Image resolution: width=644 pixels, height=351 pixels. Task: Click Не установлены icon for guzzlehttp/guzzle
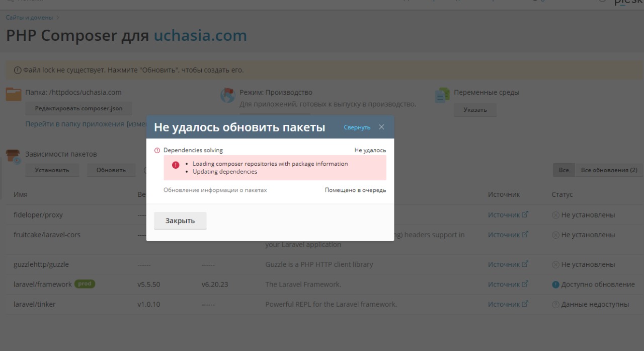pyautogui.click(x=555, y=264)
